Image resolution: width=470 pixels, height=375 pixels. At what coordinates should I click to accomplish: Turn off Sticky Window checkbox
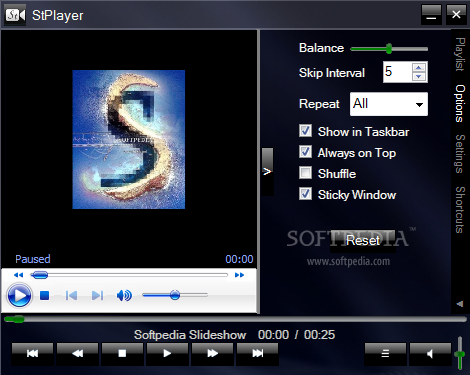305,194
